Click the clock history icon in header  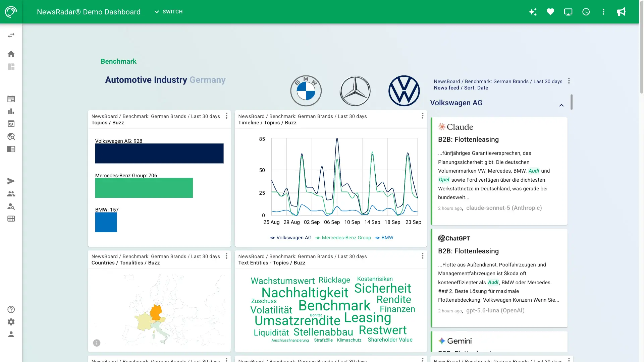coord(586,12)
